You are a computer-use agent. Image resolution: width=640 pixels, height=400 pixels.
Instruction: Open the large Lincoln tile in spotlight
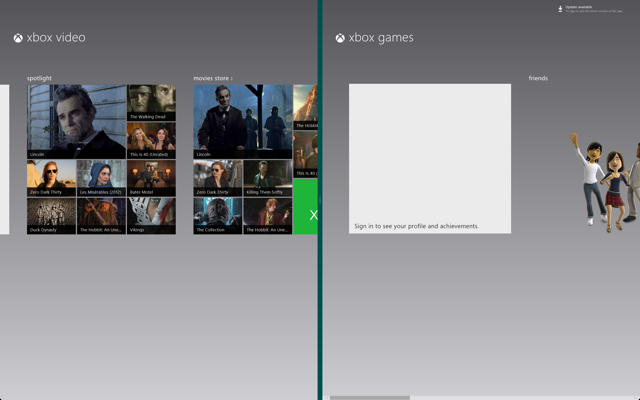(x=76, y=122)
